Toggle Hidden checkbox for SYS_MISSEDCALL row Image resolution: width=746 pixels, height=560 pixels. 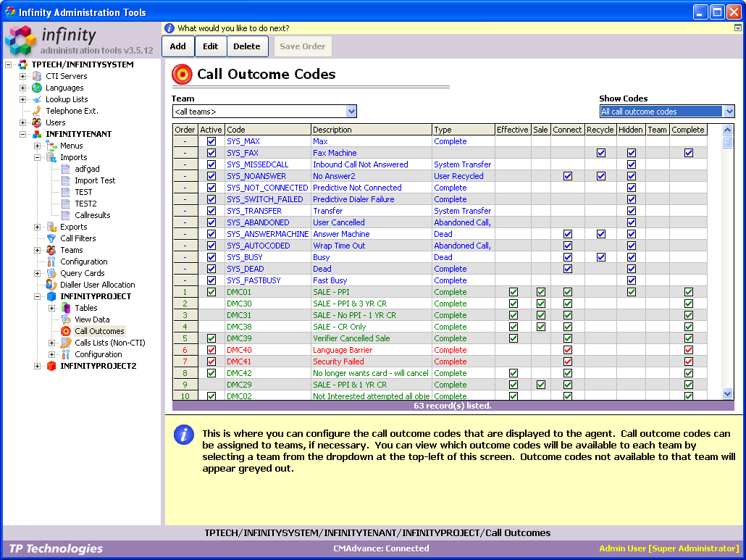click(x=632, y=164)
